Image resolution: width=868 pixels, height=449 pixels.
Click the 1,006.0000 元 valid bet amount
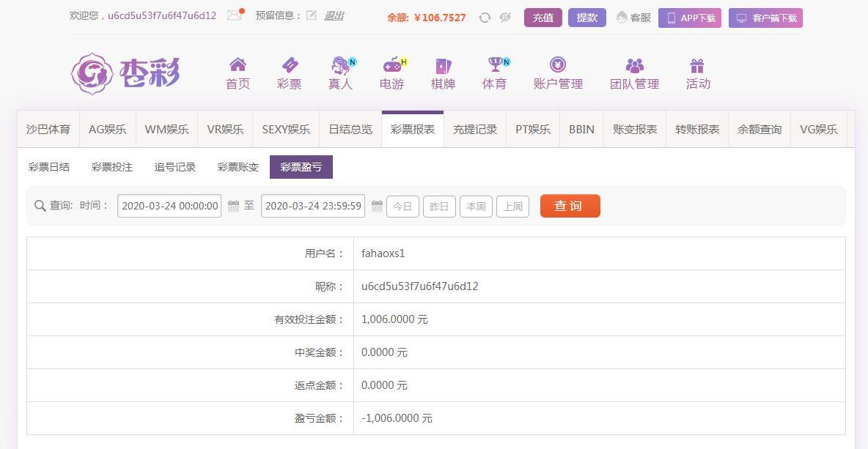pyautogui.click(x=394, y=319)
